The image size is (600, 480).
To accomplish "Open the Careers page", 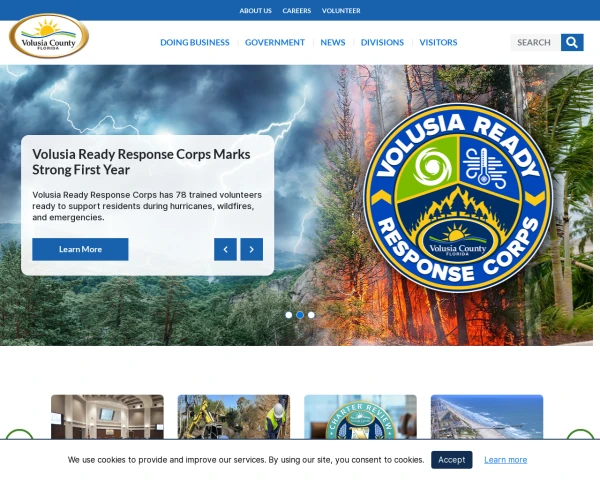I will click(297, 11).
